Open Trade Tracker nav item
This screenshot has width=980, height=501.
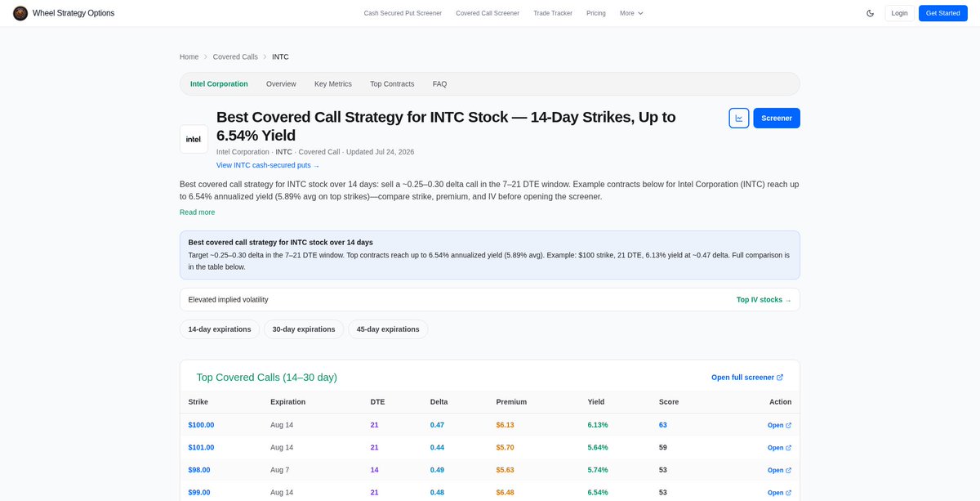tap(553, 13)
